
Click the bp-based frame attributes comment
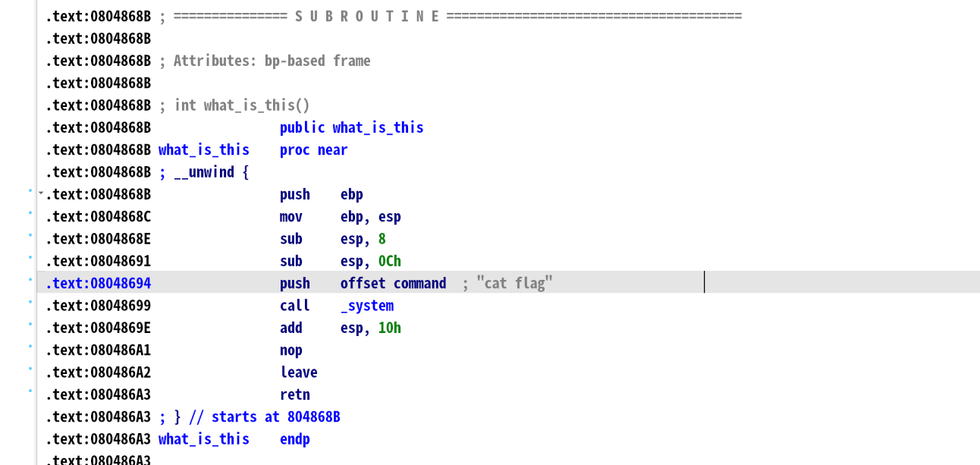pos(272,60)
